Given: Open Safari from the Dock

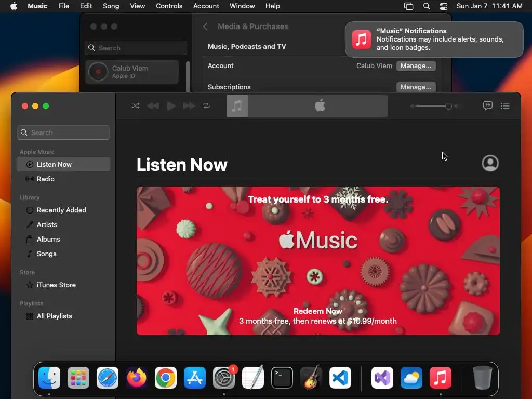Looking at the screenshot, I should [x=108, y=378].
